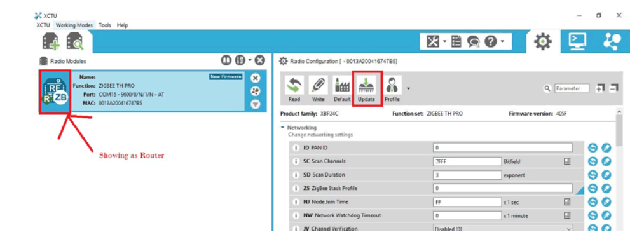Open calculator for Scan Channels bitfield

(567, 161)
